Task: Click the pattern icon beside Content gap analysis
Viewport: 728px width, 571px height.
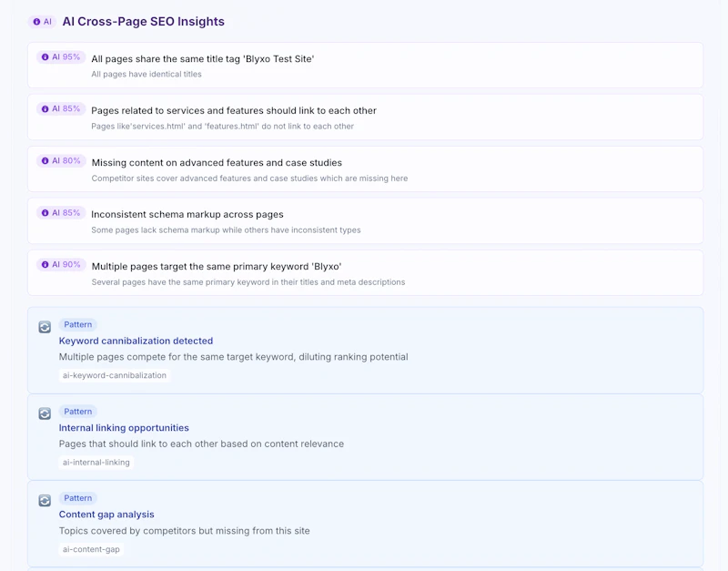Action: 45,500
